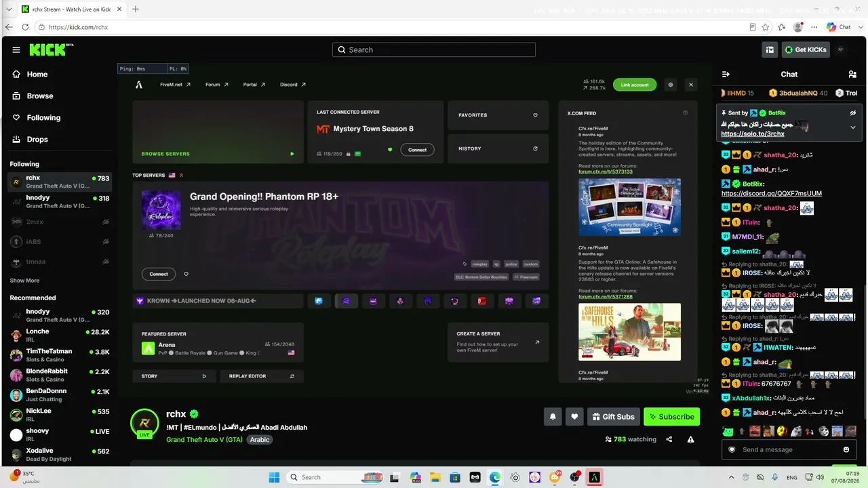Favorite the Phantom RP server

186,274
